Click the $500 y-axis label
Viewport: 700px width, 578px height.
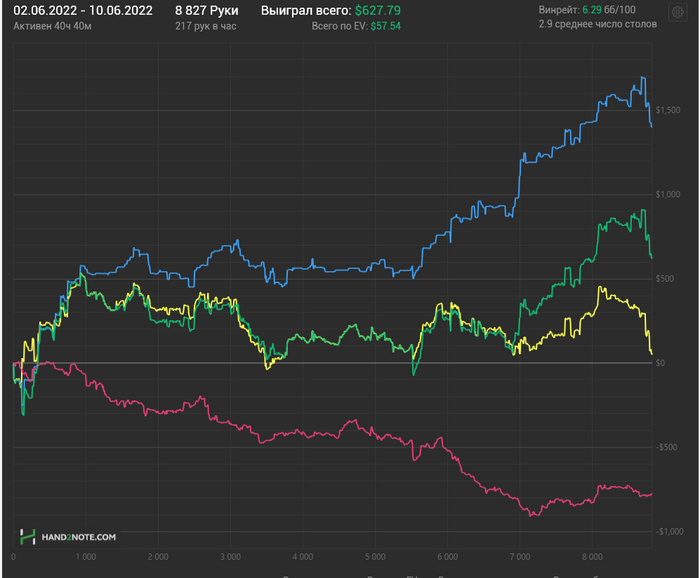pyautogui.click(x=665, y=279)
